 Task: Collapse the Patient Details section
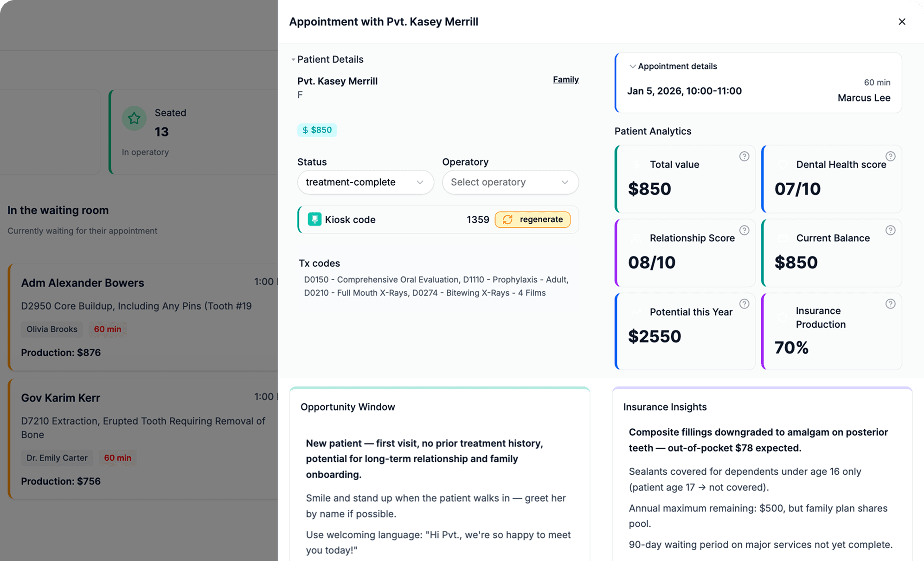293,60
